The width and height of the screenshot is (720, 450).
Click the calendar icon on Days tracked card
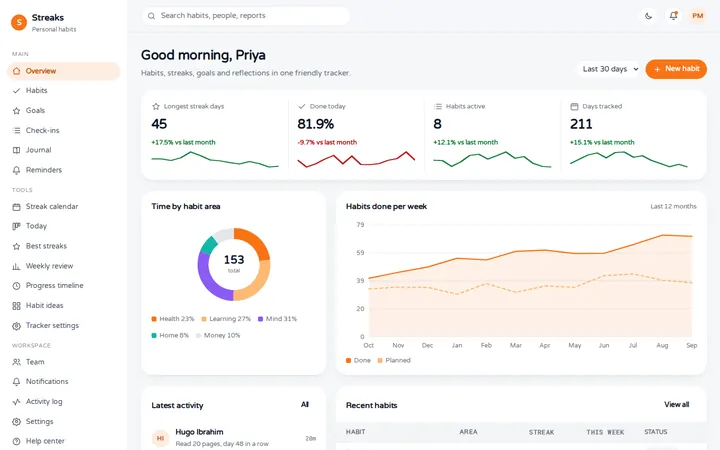[574, 107]
